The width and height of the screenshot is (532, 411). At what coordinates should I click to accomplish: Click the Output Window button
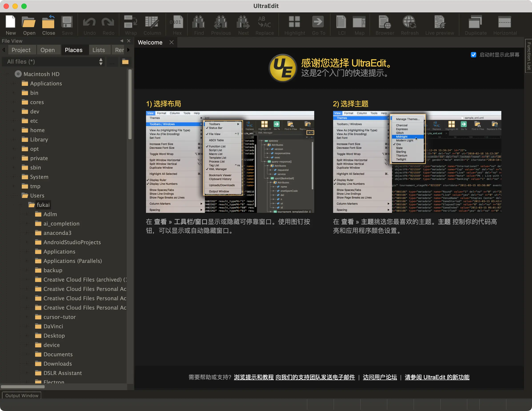point(22,395)
